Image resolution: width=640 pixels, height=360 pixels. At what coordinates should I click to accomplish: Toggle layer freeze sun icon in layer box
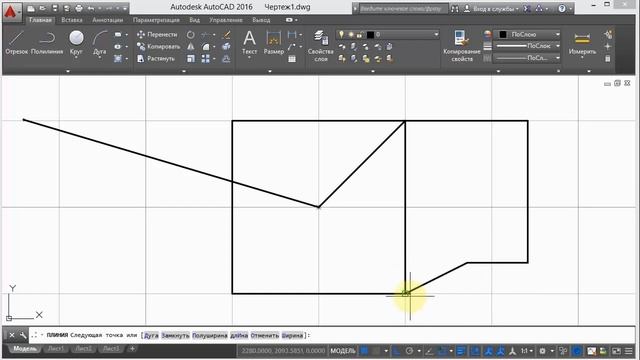tap(351, 35)
